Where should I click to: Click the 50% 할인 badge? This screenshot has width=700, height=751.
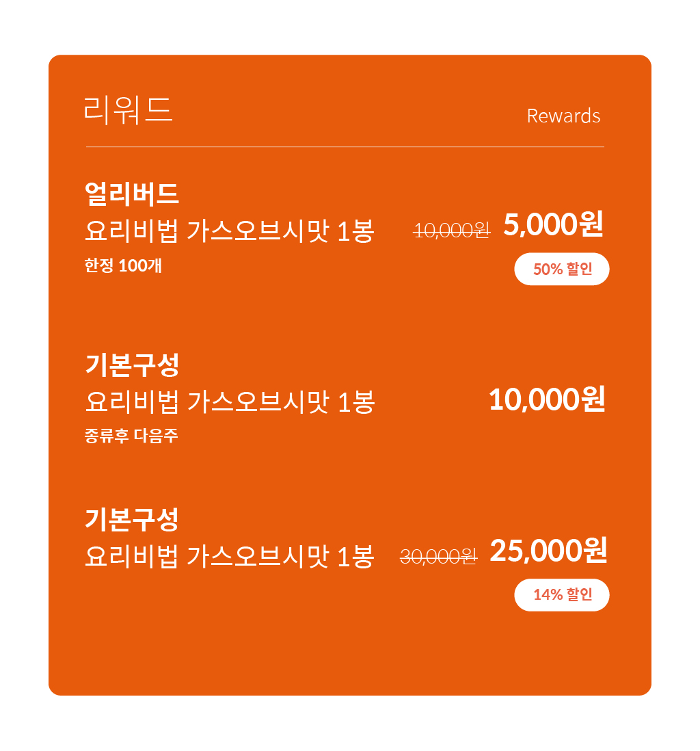(562, 269)
